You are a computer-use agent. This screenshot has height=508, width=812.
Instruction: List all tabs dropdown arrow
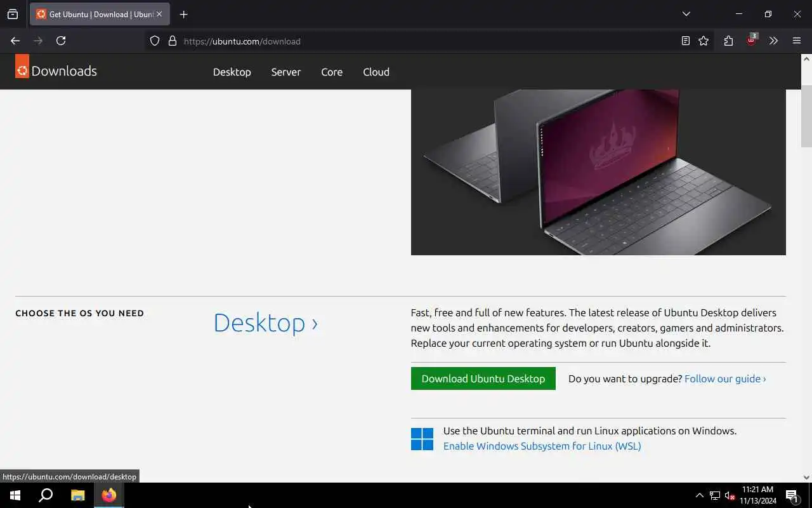(686, 14)
